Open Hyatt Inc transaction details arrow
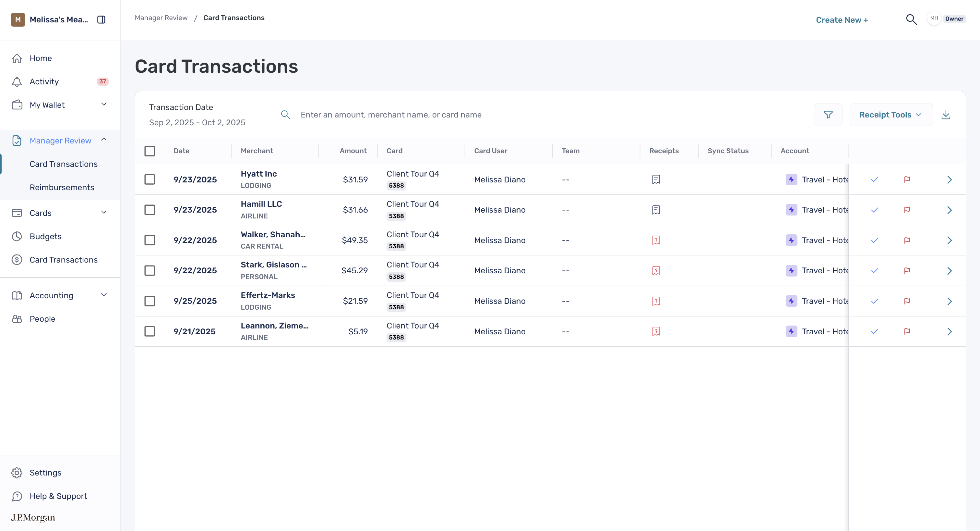 point(949,179)
